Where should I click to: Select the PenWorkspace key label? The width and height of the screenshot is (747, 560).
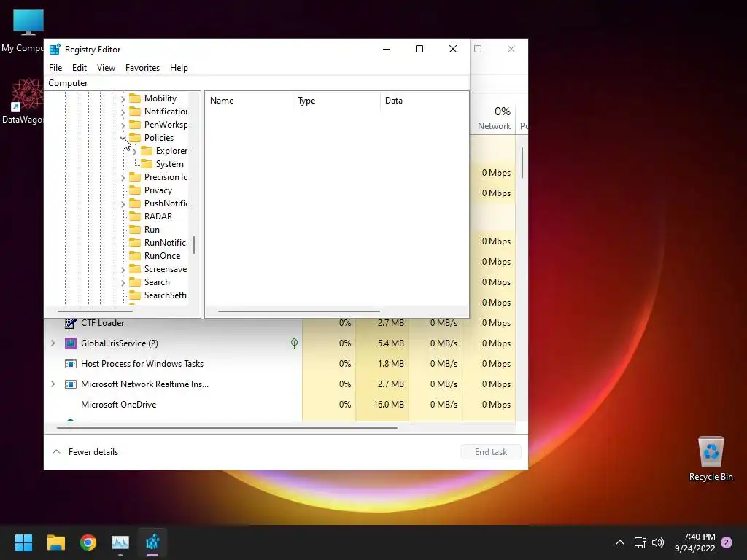tap(166, 124)
